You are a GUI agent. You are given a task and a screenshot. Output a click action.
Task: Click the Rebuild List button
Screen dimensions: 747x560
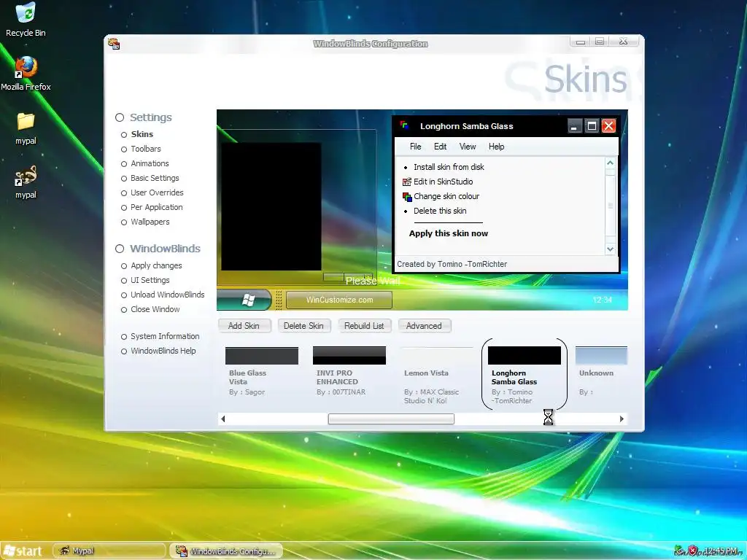[x=364, y=326]
